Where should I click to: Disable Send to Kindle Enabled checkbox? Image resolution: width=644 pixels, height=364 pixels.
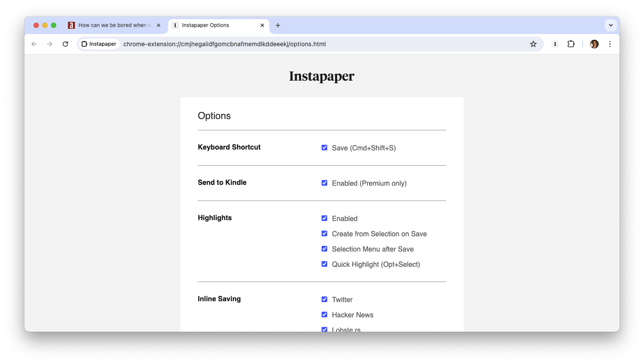click(324, 183)
